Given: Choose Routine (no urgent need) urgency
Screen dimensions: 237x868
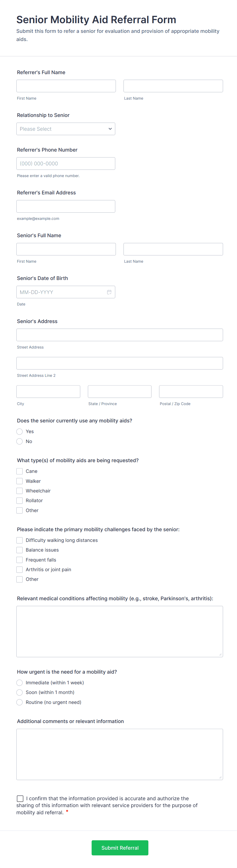Looking at the screenshot, I should 20,702.
